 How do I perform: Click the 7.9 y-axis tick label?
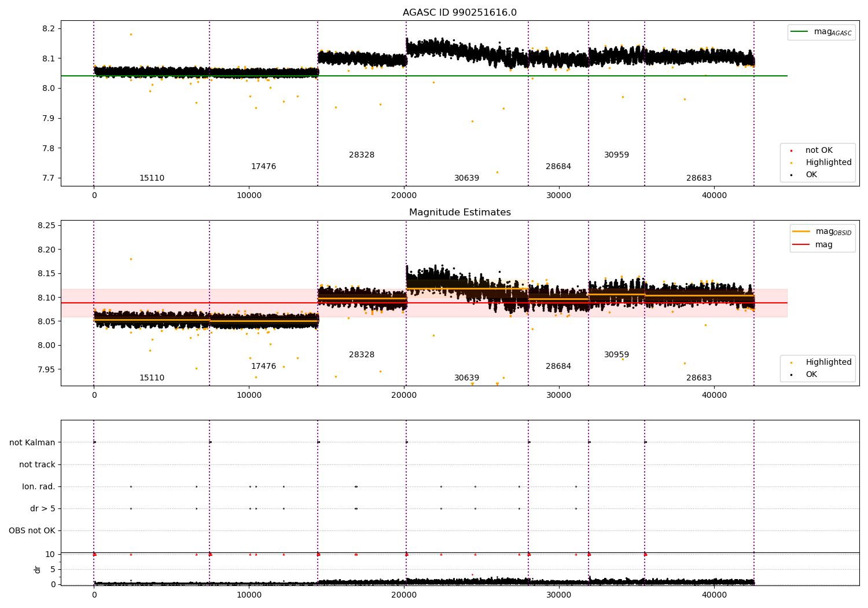(49, 119)
